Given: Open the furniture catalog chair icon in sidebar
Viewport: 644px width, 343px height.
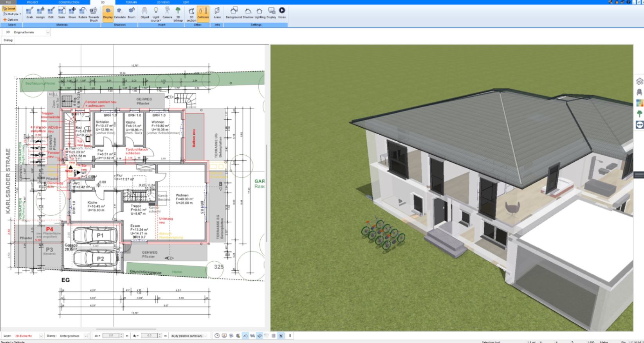Looking at the screenshot, I should tap(640, 92).
